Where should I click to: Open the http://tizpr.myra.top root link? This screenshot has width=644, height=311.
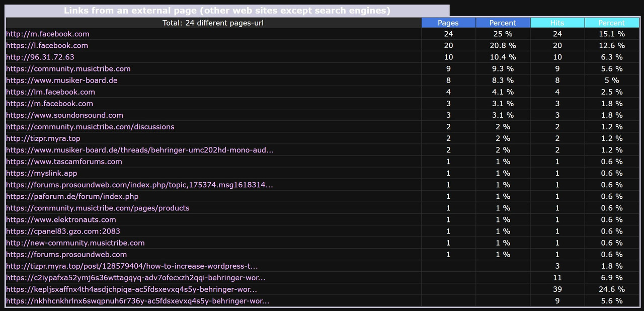click(x=43, y=138)
